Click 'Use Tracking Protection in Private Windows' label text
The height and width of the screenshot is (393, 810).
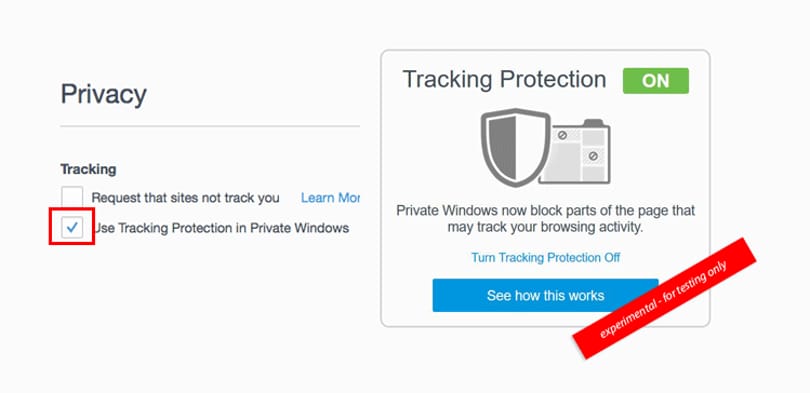221,228
